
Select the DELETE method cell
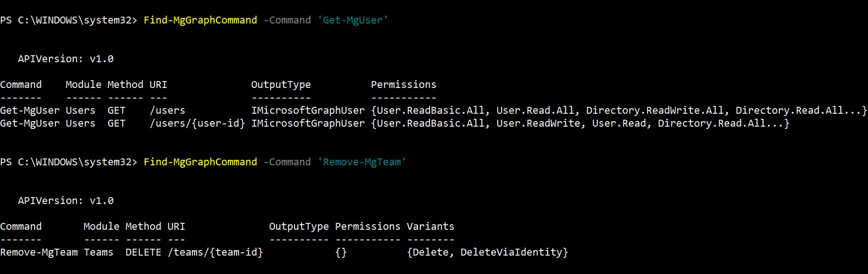point(143,252)
